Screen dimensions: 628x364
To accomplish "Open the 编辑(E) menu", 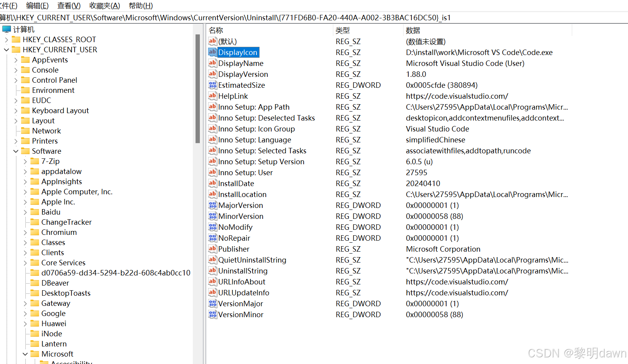I will click(37, 6).
